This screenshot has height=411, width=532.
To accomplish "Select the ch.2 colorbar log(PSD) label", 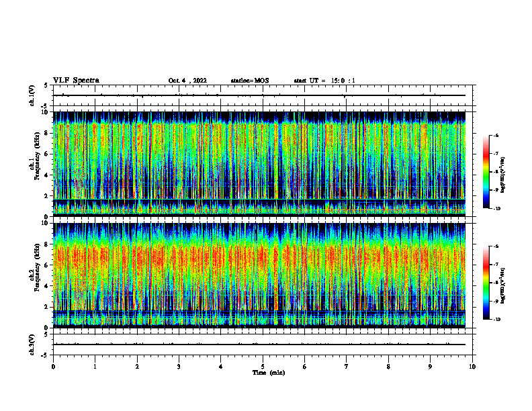I will (503, 285).
